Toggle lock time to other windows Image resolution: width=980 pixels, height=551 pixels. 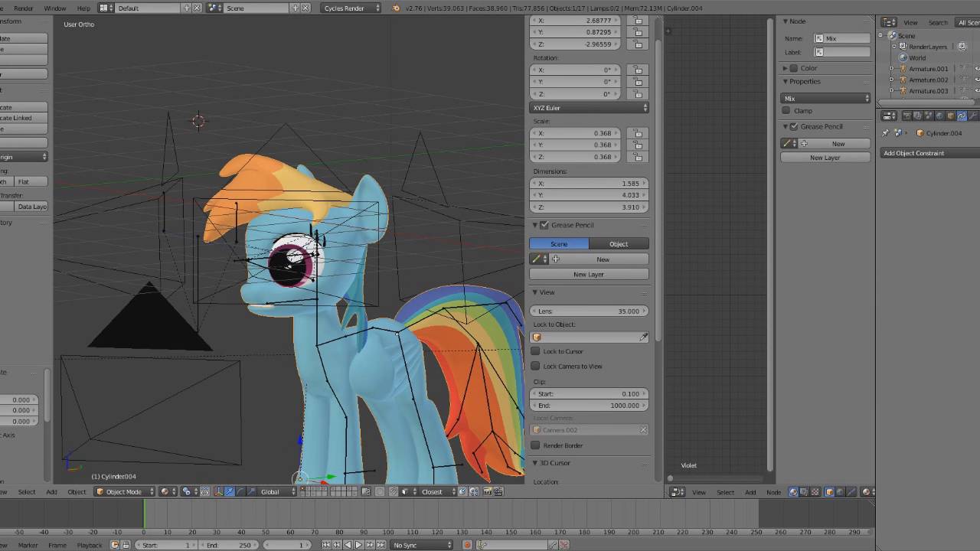(x=126, y=545)
